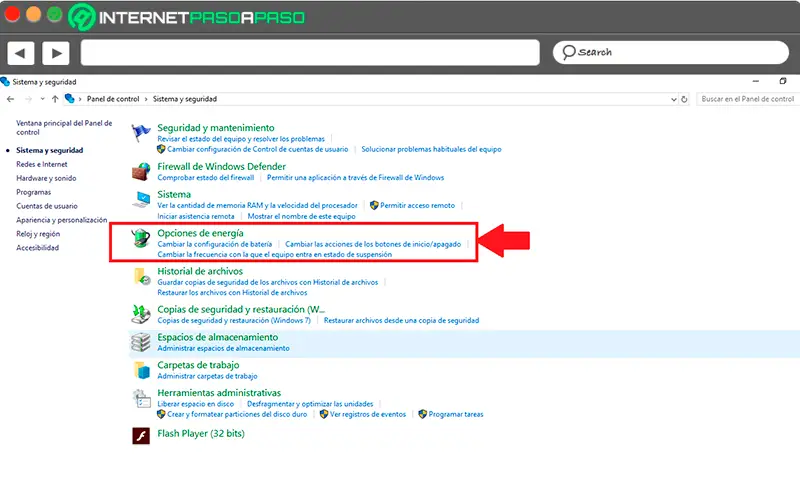Click the Historial de archivos folder icon
Screen dimensions: 800x500
tap(141, 277)
